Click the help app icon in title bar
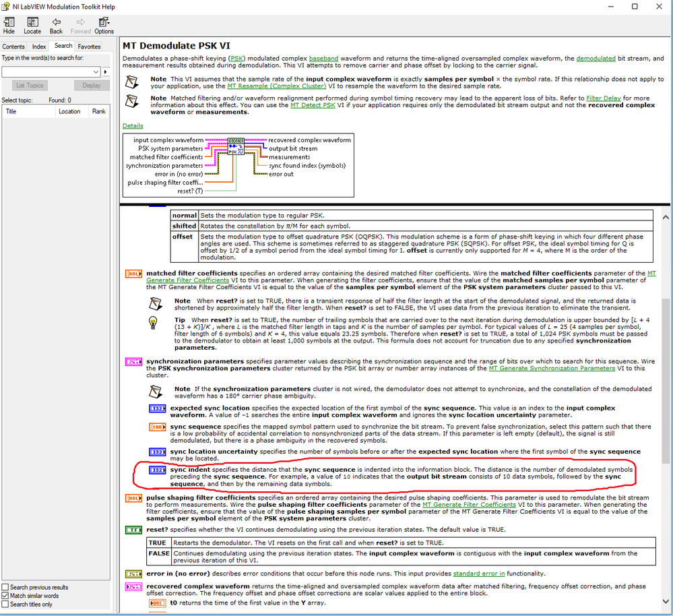The image size is (673, 616). point(5,7)
